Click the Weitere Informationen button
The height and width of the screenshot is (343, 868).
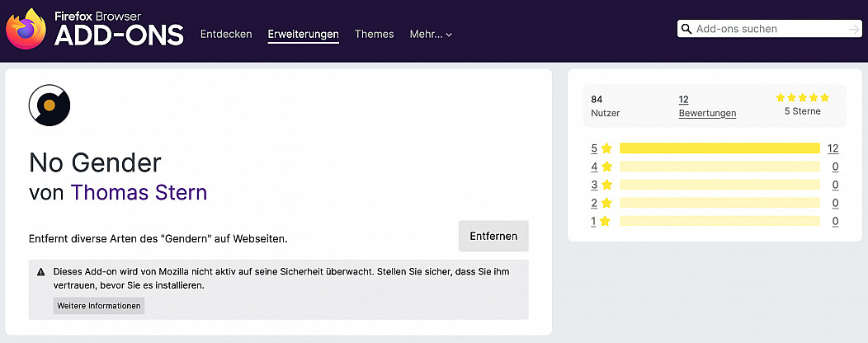tap(99, 306)
